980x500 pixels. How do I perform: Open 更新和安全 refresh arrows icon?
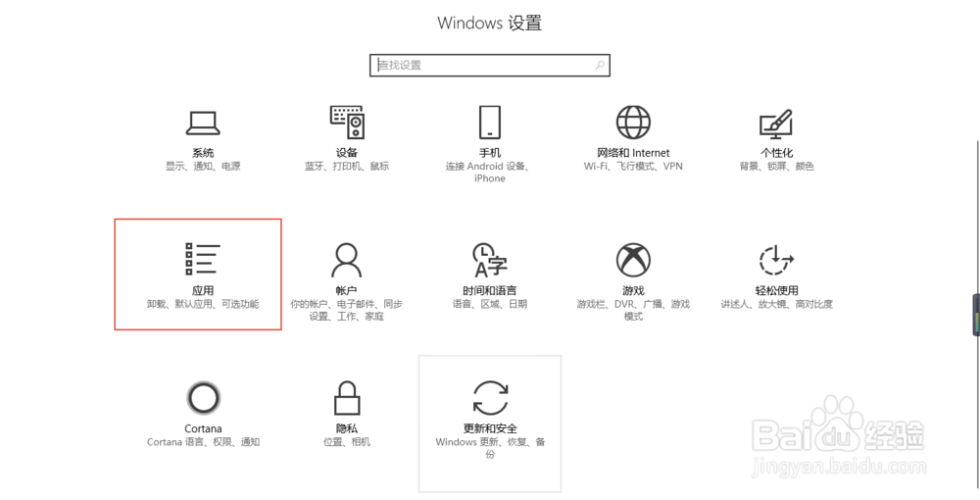tap(490, 397)
